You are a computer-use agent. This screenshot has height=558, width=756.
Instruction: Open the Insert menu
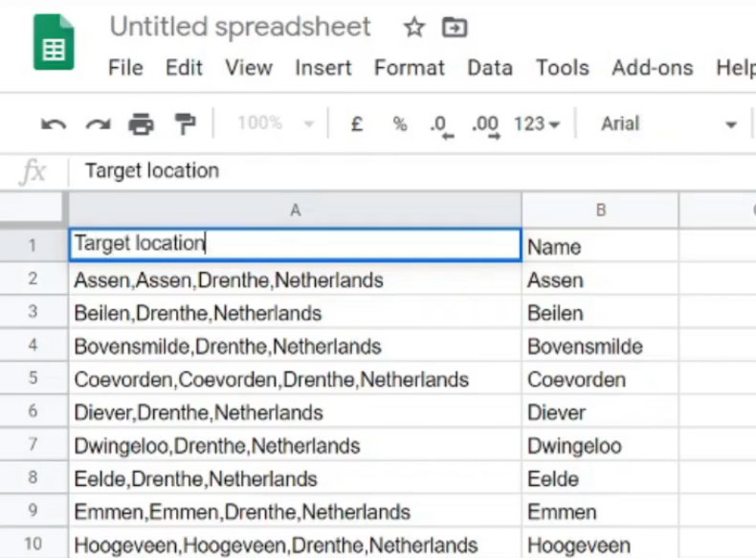[323, 68]
